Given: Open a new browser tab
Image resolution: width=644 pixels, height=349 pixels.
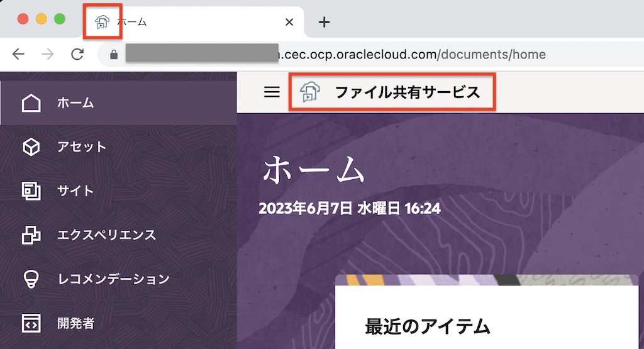Looking at the screenshot, I should click(x=324, y=22).
